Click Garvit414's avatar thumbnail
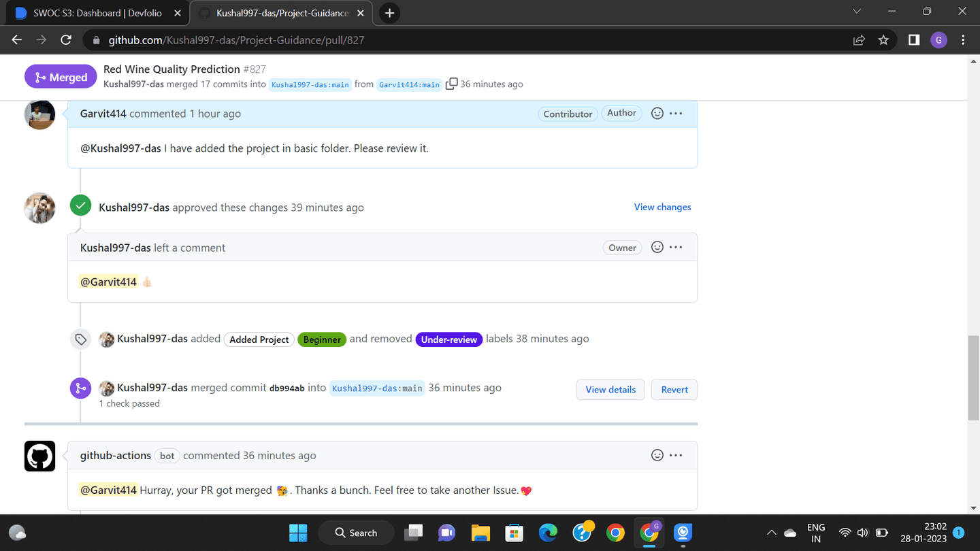Image resolution: width=980 pixels, height=551 pixels. pyautogui.click(x=39, y=114)
